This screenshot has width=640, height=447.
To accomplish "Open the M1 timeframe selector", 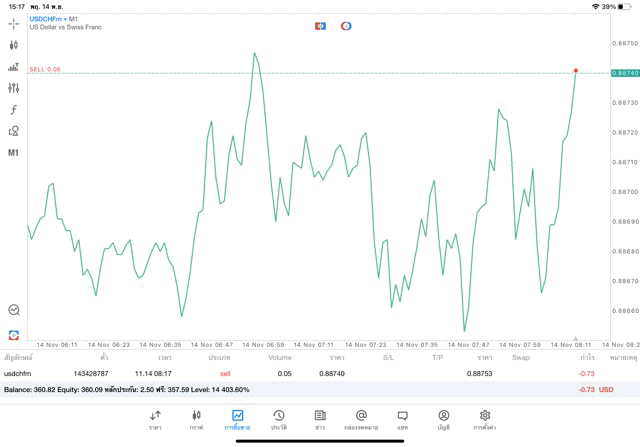I will (x=14, y=153).
